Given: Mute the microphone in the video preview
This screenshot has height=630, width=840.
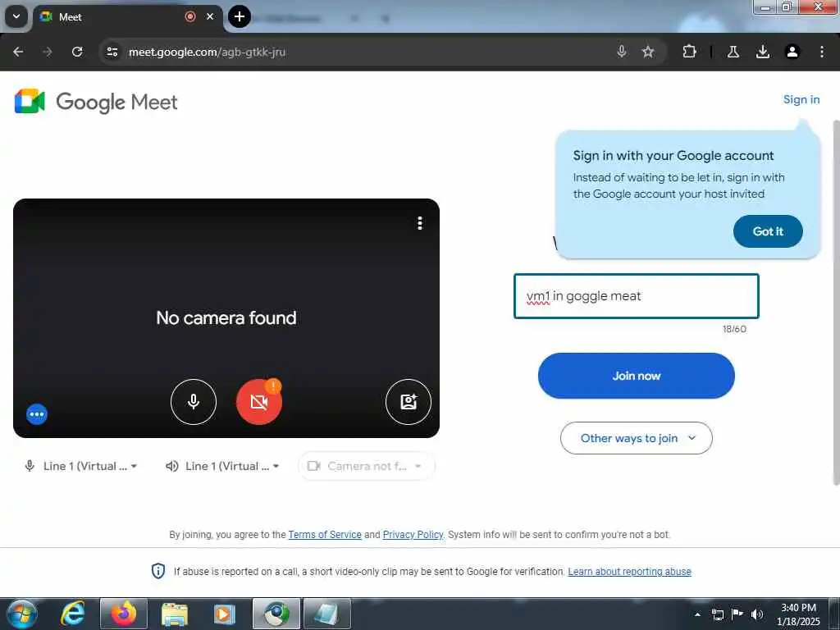Looking at the screenshot, I should click(194, 402).
